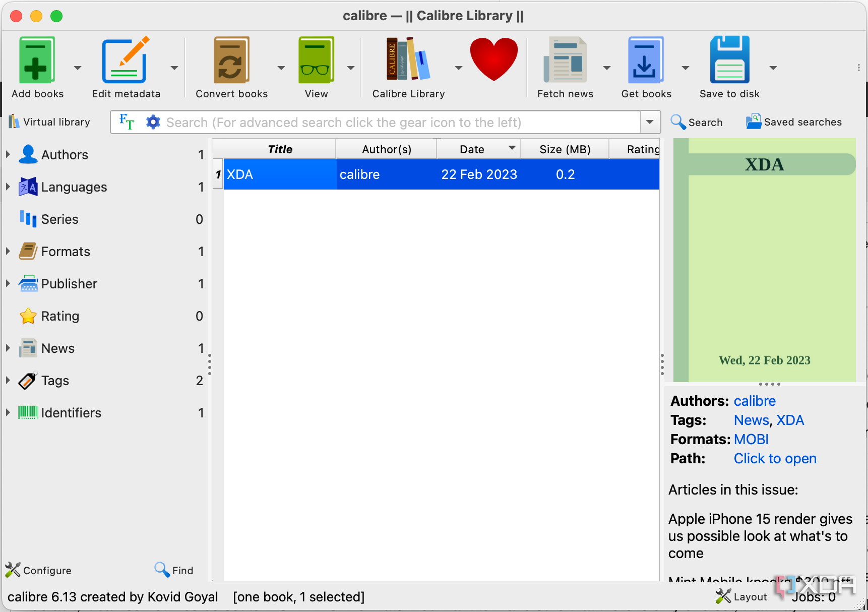Open the Add books dropdown arrow
This screenshot has width=868, height=612.
pyautogui.click(x=78, y=68)
